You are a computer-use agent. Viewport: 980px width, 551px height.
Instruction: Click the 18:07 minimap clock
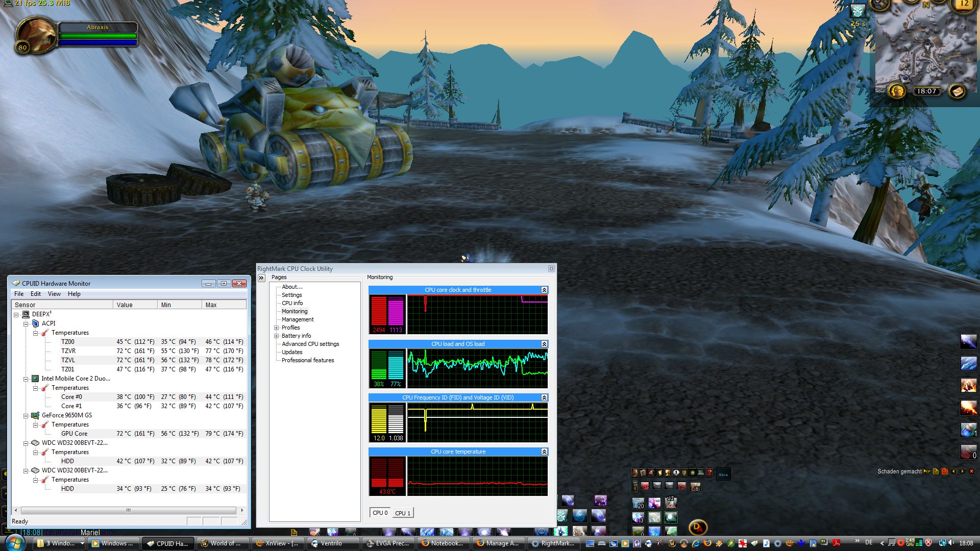pos(926,91)
